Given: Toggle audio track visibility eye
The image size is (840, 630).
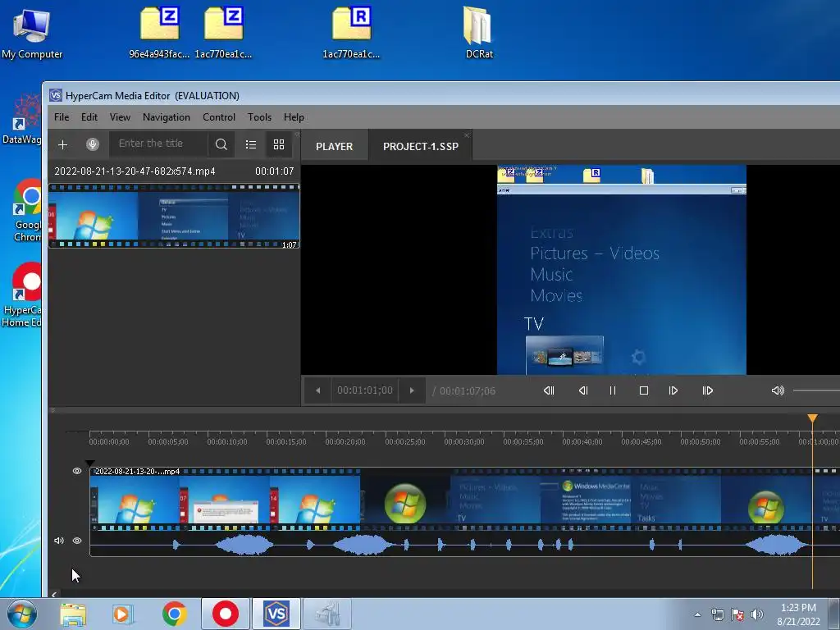Looking at the screenshot, I should pyautogui.click(x=77, y=541).
